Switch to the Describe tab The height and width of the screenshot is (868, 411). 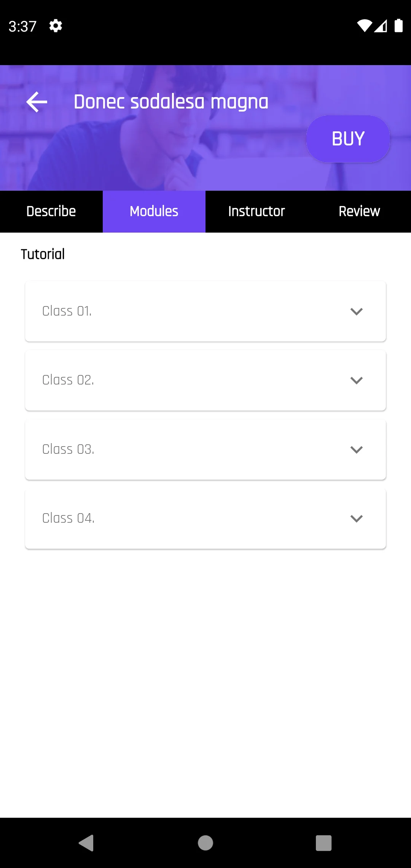[x=51, y=212]
